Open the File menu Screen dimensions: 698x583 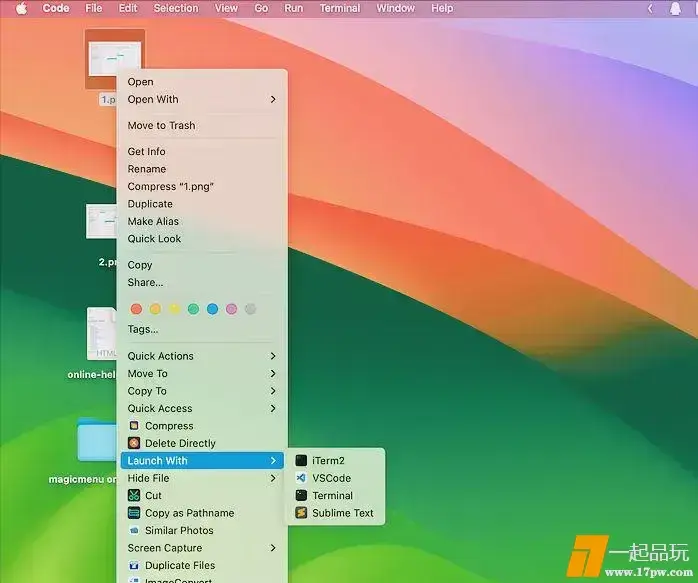(93, 8)
